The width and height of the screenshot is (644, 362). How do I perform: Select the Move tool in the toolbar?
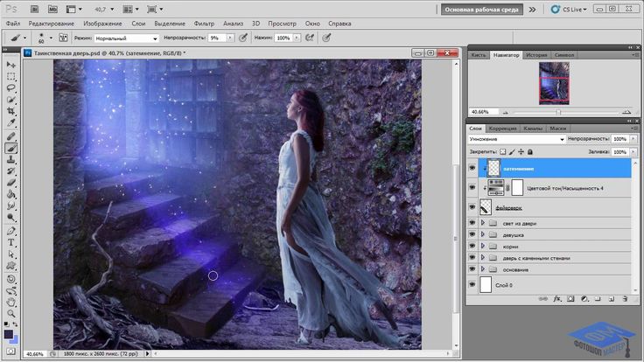[11, 66]
